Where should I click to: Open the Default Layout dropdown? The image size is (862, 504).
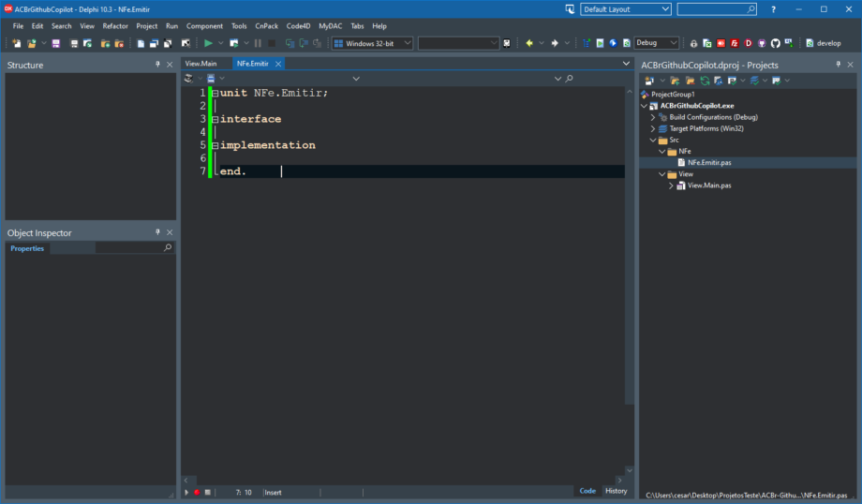[x=626, y=9]
